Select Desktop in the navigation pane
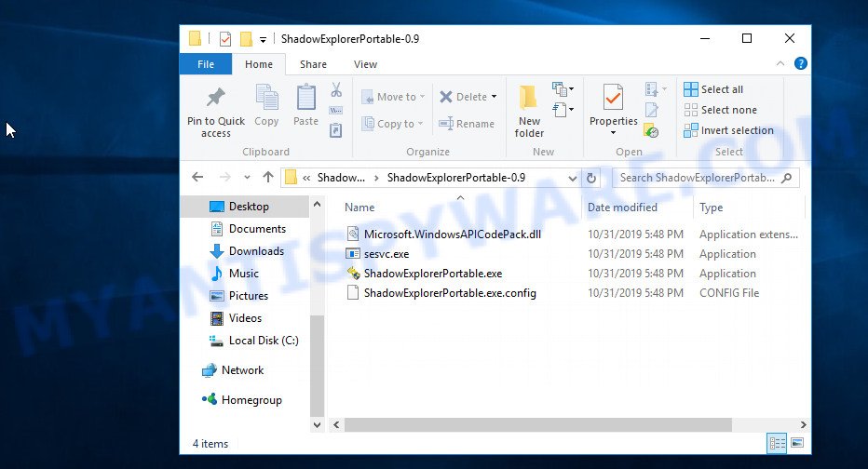This screenshot has width=868, height=469. pos(245,207)
